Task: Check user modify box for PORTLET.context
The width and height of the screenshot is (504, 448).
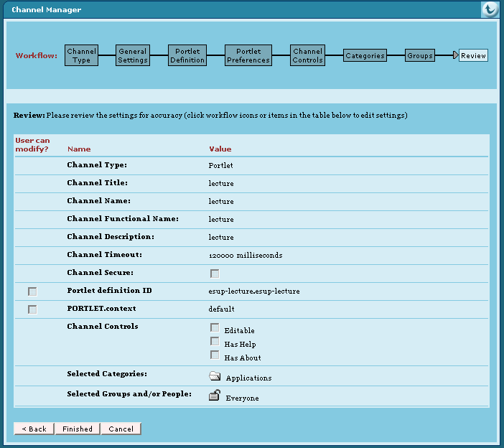Action: point(32,309)
